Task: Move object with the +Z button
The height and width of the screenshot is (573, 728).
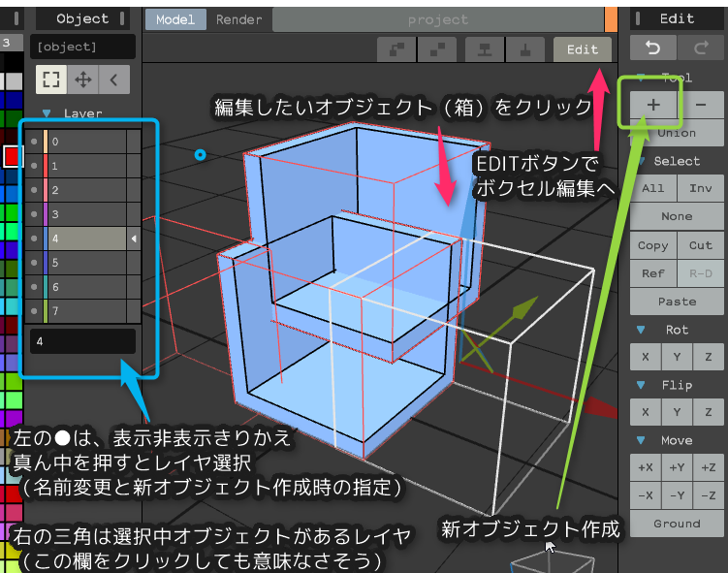Action: click(708, 467)
